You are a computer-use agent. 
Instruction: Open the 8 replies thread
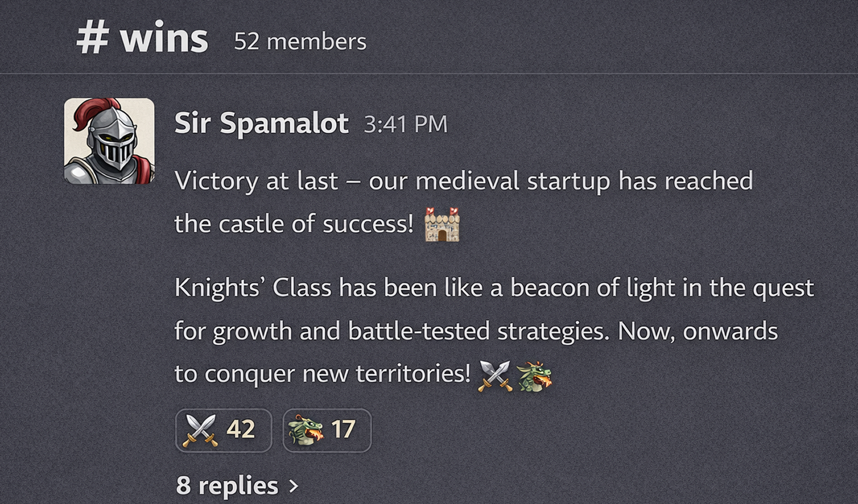tap(227, 484)
